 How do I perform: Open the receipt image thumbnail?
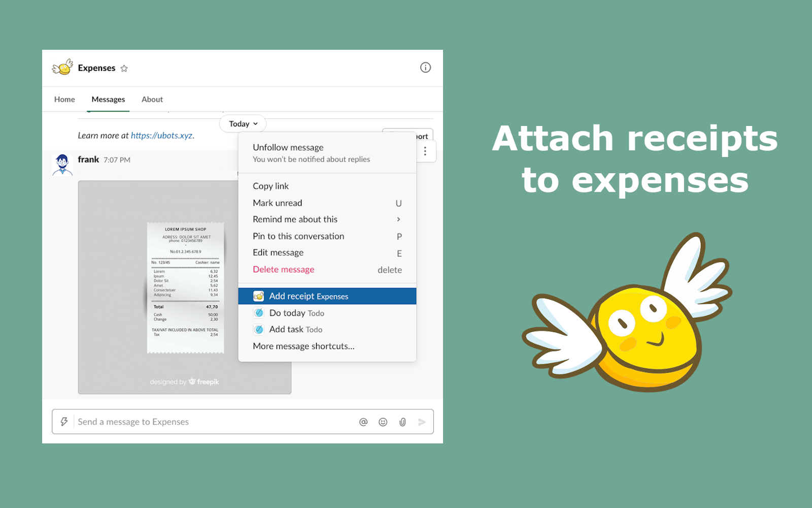[185, 287]
